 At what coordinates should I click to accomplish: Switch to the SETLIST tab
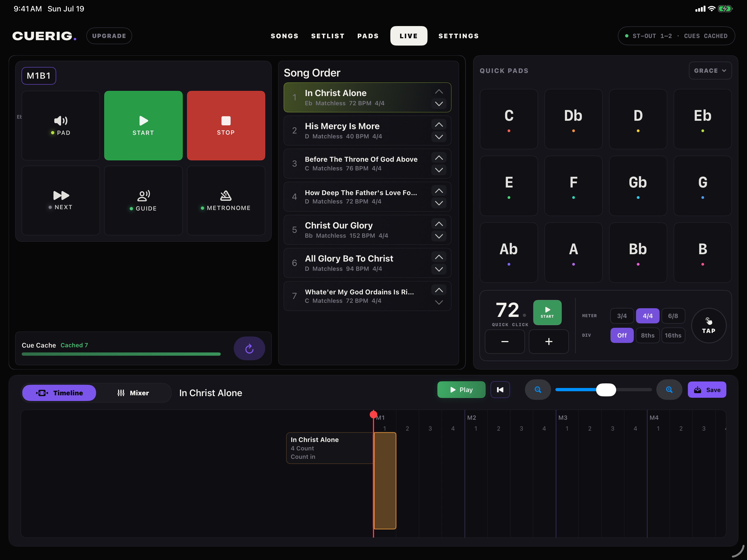pos(328,36)
